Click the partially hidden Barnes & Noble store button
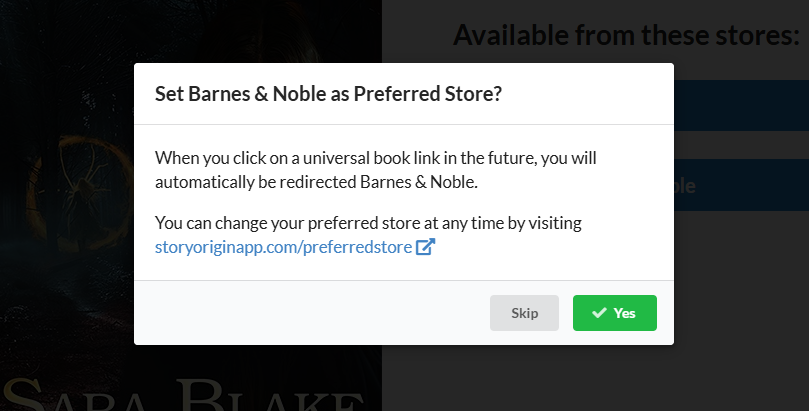Image resolution: width=809 pixels, height=411 pixels. (740, 186)
